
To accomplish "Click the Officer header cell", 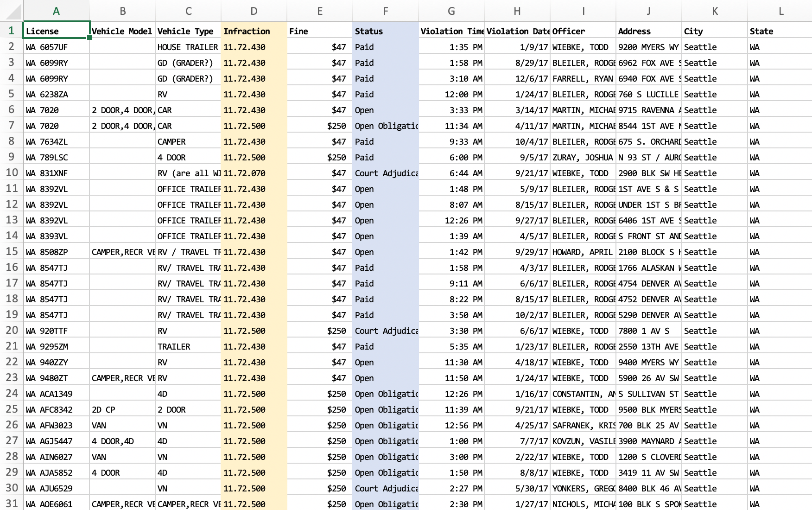I will [583, 31].
